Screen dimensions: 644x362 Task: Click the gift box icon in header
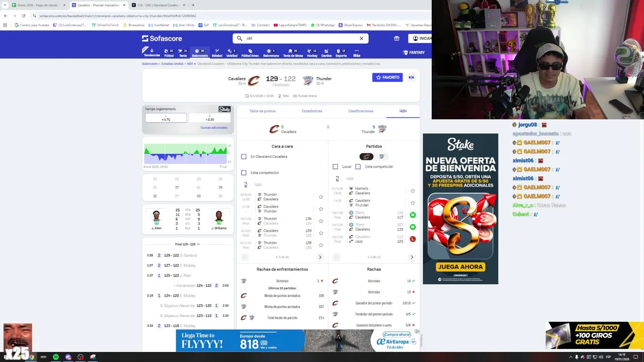(x=396, y=38)
